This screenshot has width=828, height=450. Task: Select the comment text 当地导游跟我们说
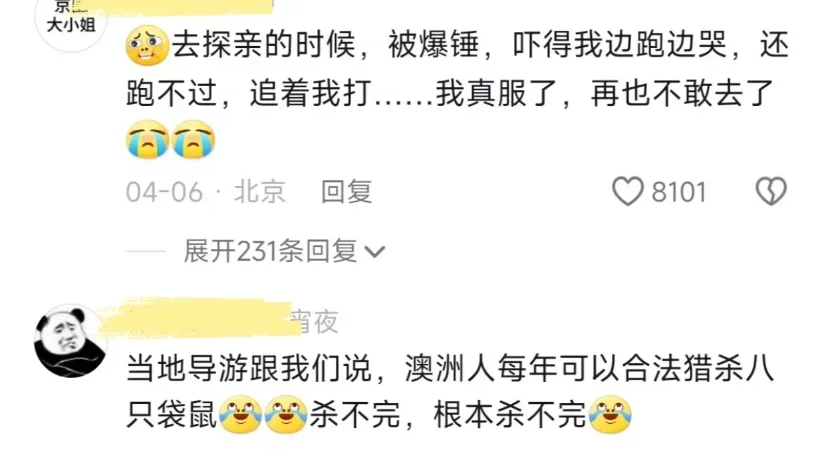point(249,368)
